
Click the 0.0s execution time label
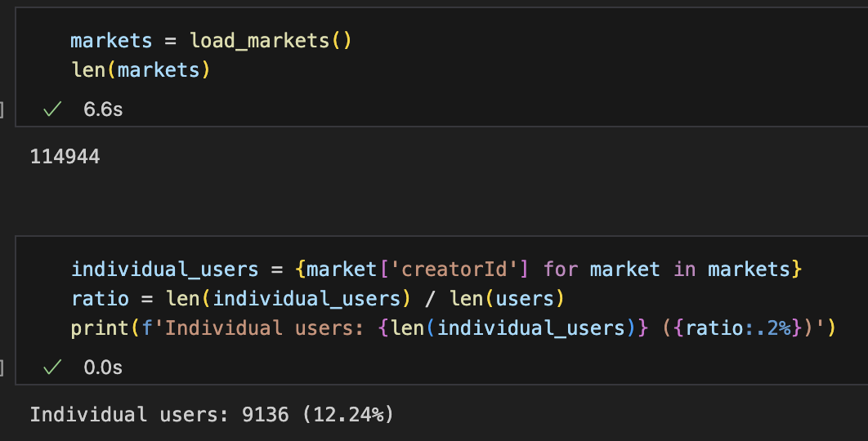point(103,367)
